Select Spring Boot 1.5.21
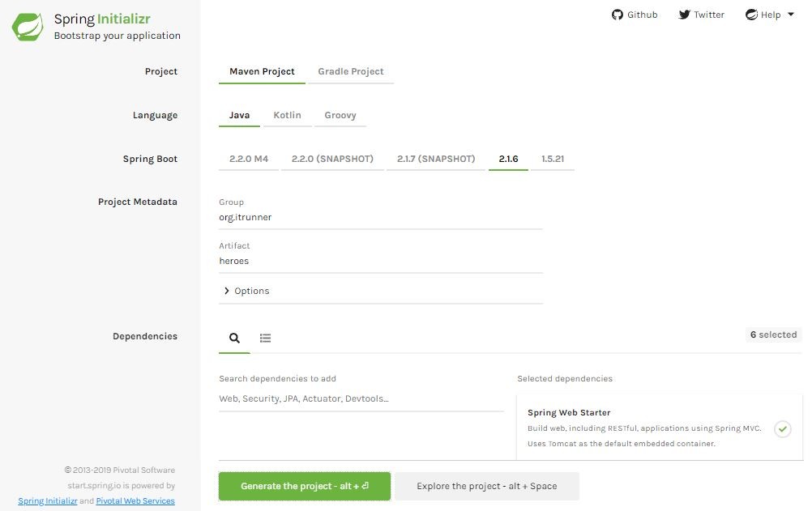The width and height of the screenshot is (812, 511). click(x=553, y=159)
